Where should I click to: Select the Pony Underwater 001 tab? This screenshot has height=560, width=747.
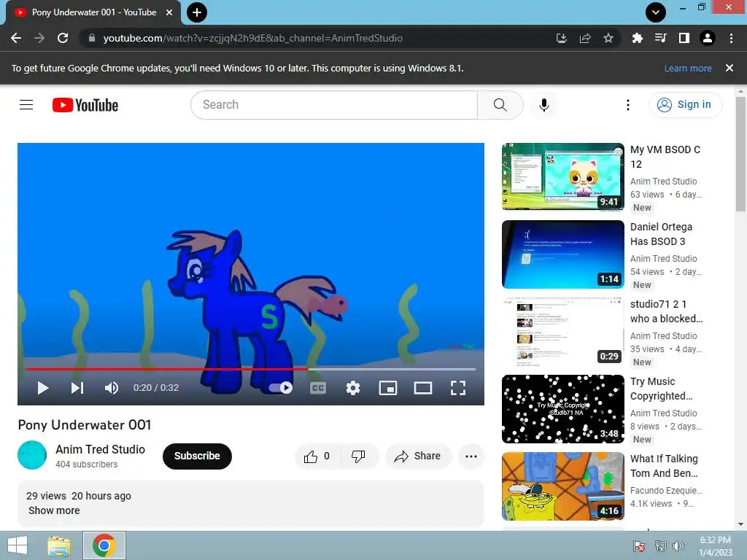click(x=94, y=13)
